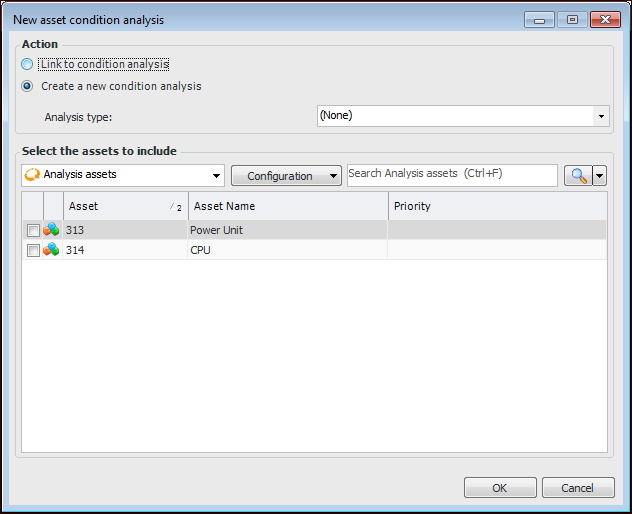Open the Analysis assets combo box
The width and height of the screenshot is (632, 514).
point(123,175)
